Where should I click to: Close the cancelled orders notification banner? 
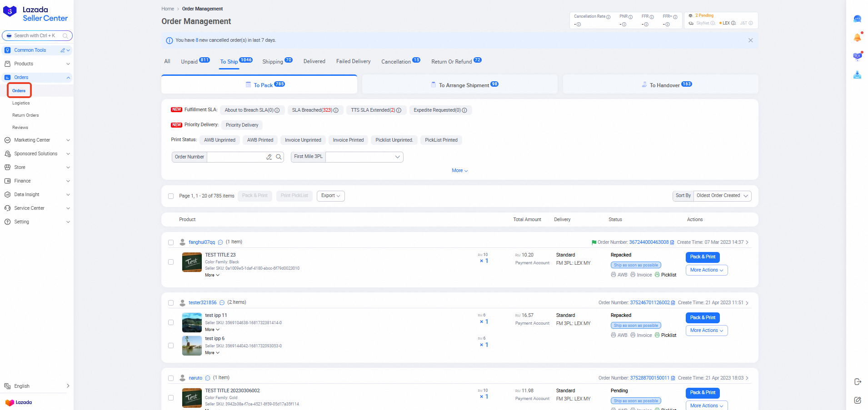[750, 40]
